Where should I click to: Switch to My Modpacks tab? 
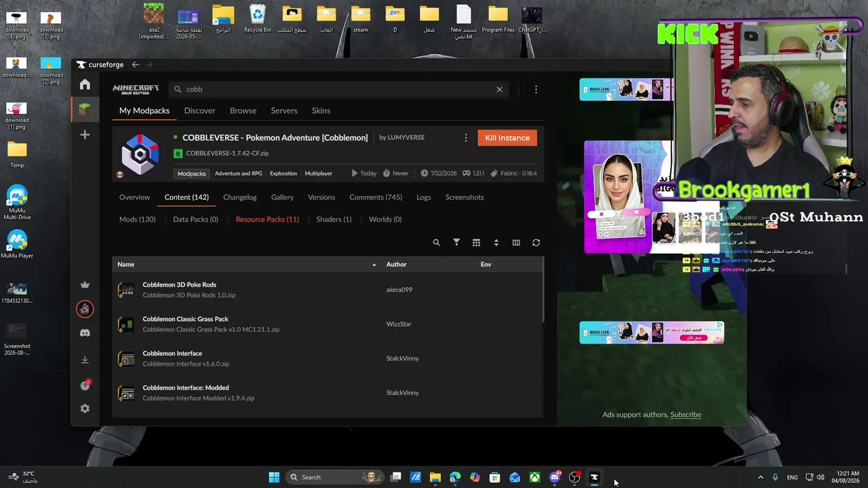[x=144, y=110]
